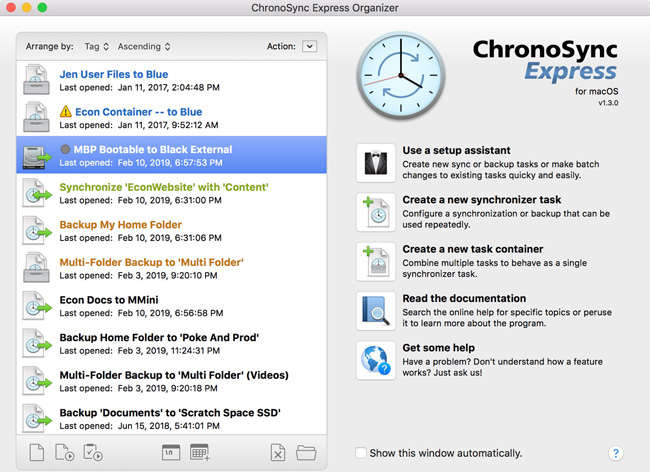Click the new blank document toolbar icon

37,452
